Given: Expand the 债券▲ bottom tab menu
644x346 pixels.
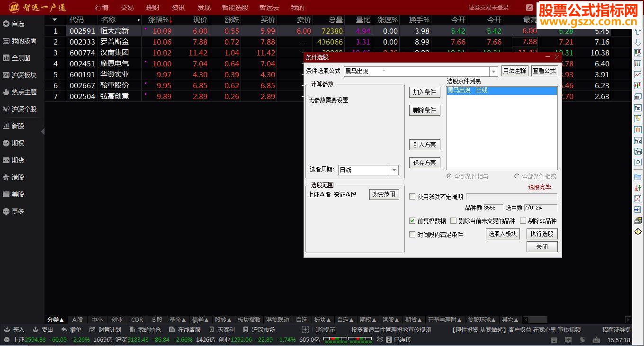Looking at the screenshot, I should point(200,320).
